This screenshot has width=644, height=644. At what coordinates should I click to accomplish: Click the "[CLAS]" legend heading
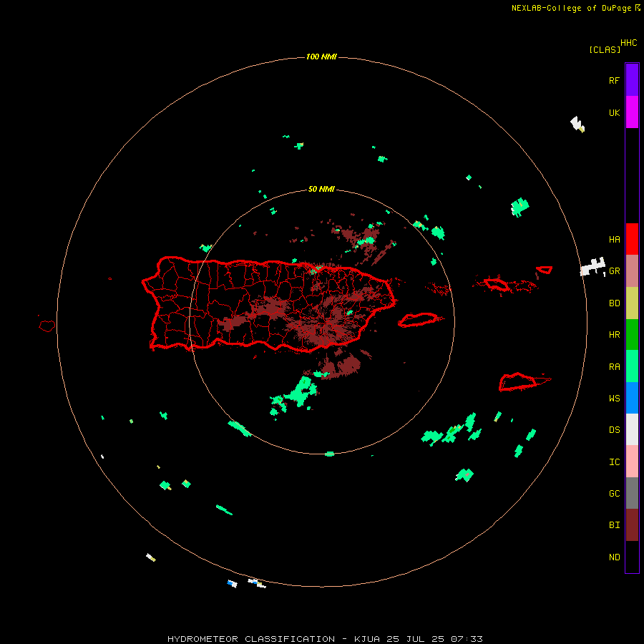(x=605, y=49)
